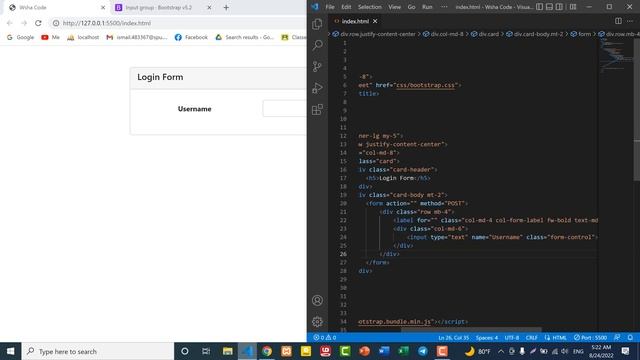Open the VS Code application menu logo

click(x=315, y=7)
